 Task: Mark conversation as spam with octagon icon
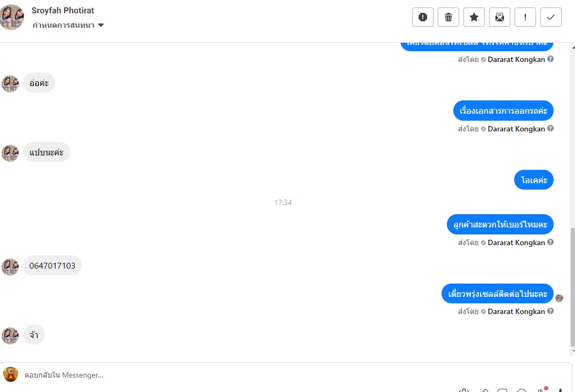click(422, 17)
